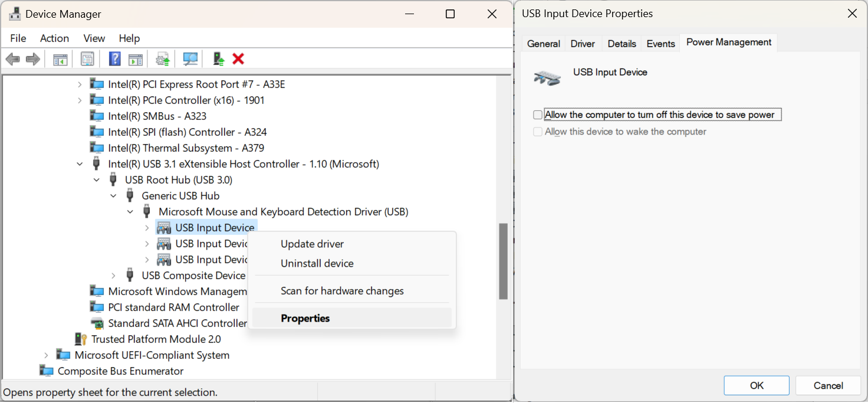Click chip icon beside Trusted Platform Module 2.0
This screenshot has width=868, height=403.
80,339
